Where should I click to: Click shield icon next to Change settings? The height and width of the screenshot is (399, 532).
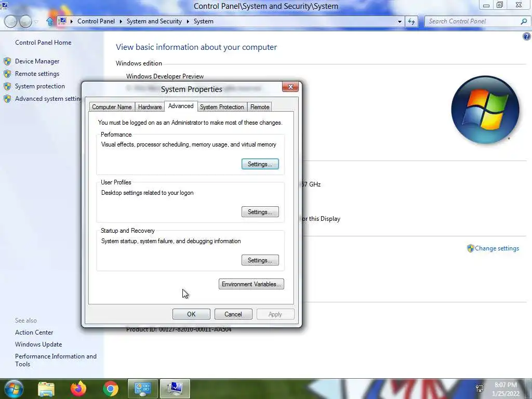[470, 248]
